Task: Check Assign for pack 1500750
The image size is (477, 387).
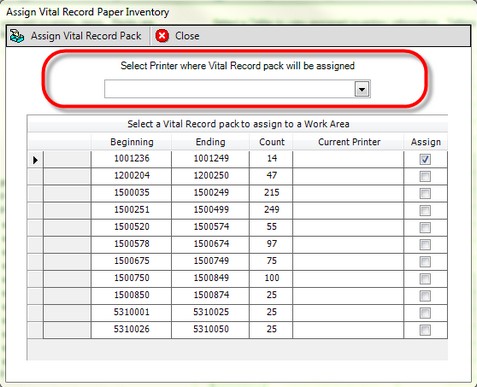Action: pyautogui.click(x=425, y=279)
